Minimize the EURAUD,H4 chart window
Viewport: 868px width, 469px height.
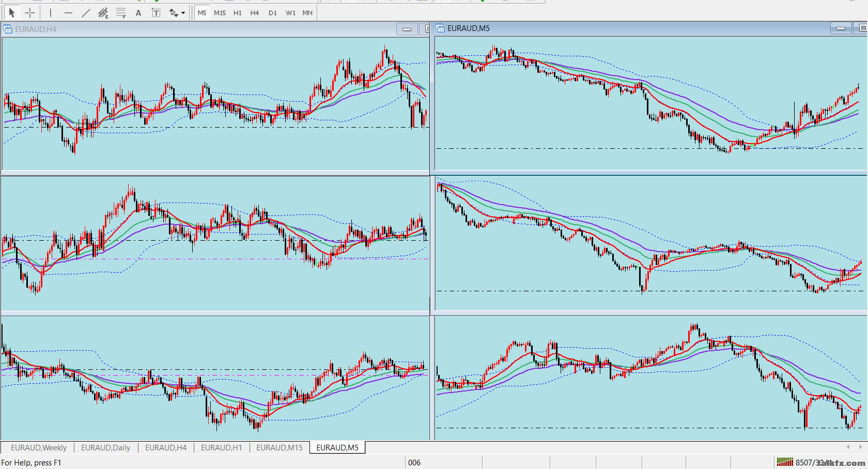pos(407,29)
